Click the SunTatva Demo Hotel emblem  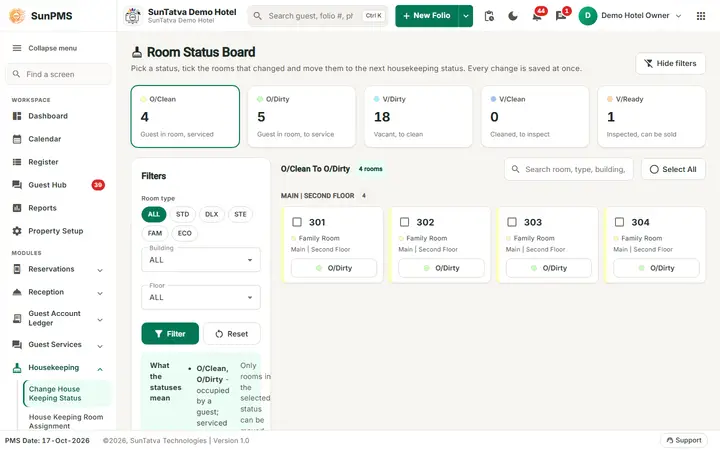(x=133, y=16)
